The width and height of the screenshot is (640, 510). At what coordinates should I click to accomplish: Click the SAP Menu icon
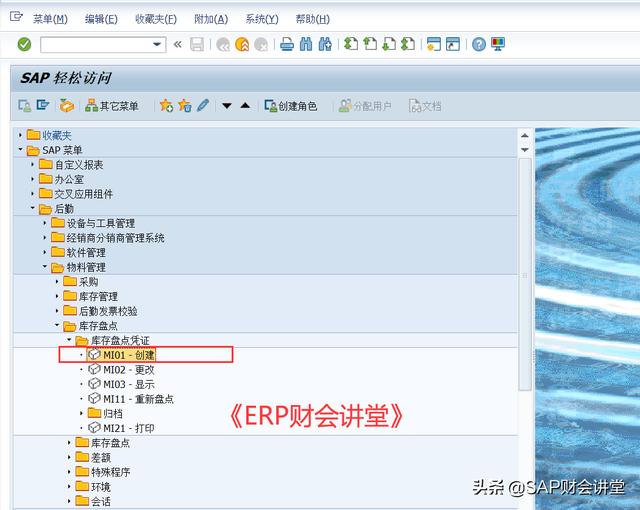pyautogui.click(x=43, y=106)
